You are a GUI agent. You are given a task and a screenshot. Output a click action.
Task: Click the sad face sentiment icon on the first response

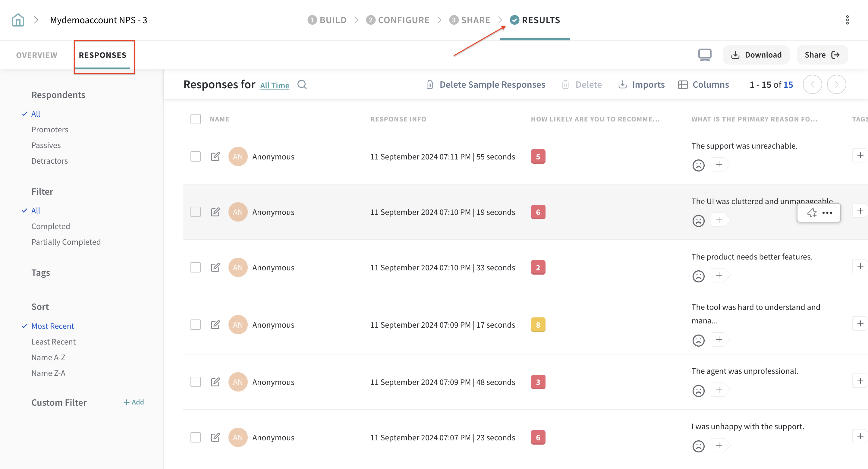tap(698, 165)
